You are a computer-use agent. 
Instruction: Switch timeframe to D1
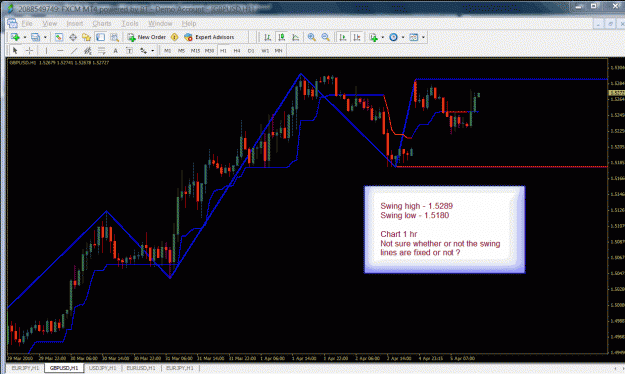click(x=251, y=51)
